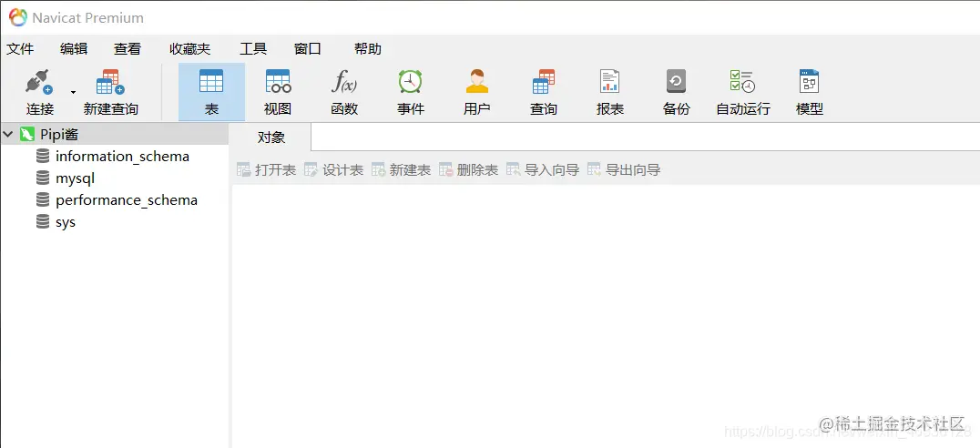Click the Pipi酱 connection icon
The width and height of the screenshot is (980, 448).
27,134
